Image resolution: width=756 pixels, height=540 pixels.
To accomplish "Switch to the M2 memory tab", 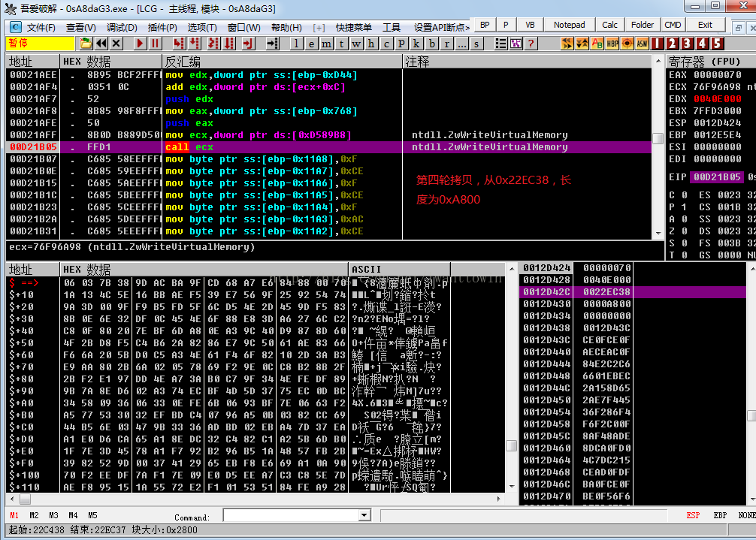I will 34,515.
